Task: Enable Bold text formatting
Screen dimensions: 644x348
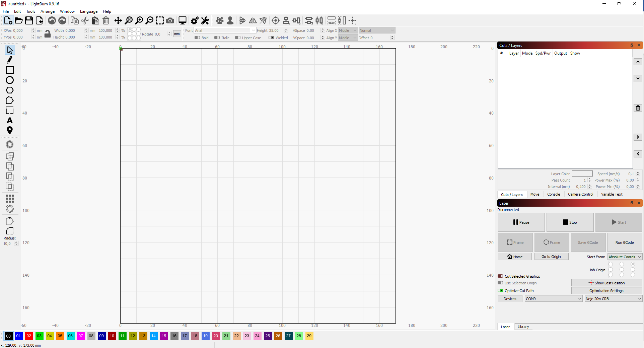Action: point(197,38)
